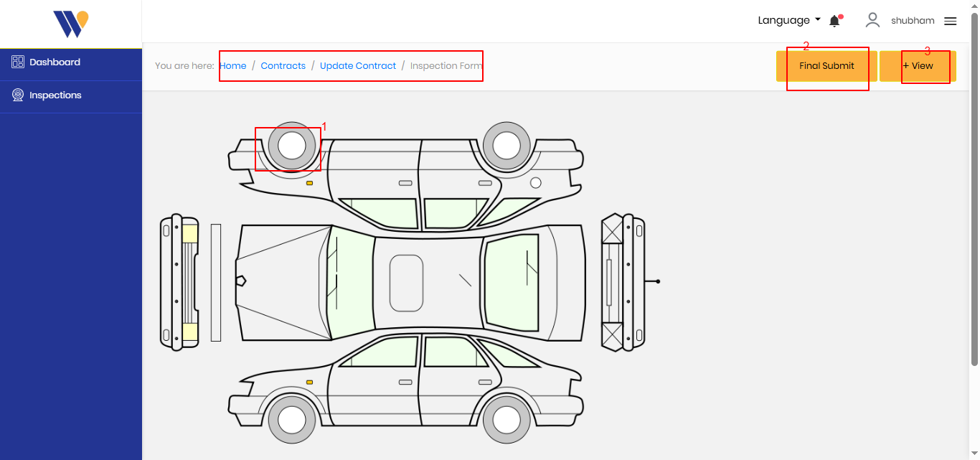
Task: Open the Dashboard menu item
Action: point(55,62)
